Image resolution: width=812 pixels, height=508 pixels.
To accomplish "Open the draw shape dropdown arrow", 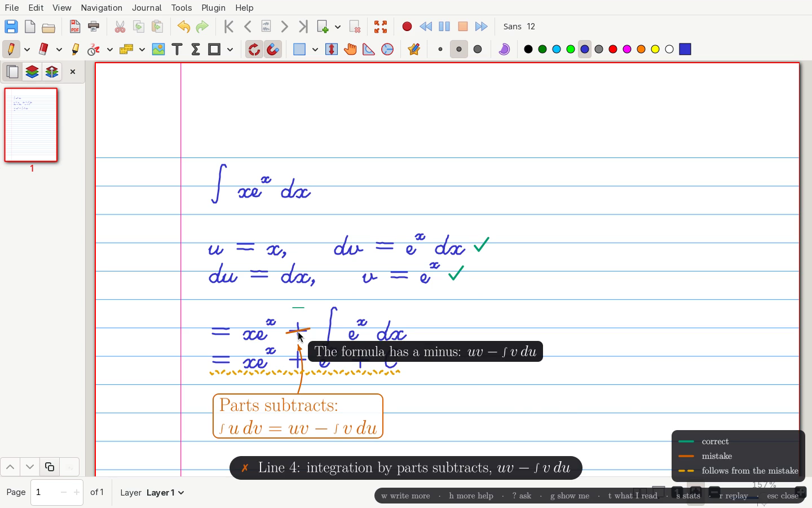I will [x=230, y=50].
